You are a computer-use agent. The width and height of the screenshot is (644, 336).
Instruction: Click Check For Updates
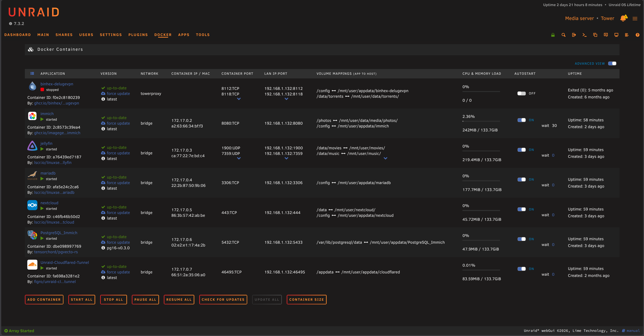(x=223, y=300)
